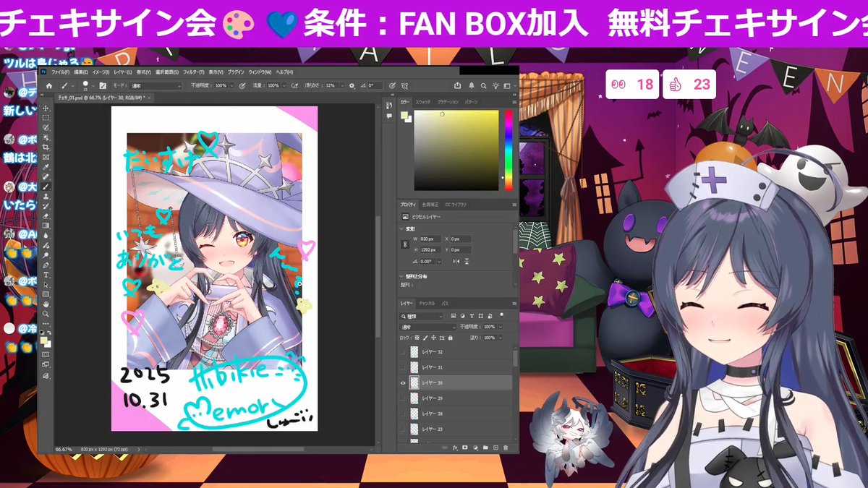The width and height of the screenshot is (868, 488).
Task: Switch to the スウォッチ panel tab
Action: point(424,102)
